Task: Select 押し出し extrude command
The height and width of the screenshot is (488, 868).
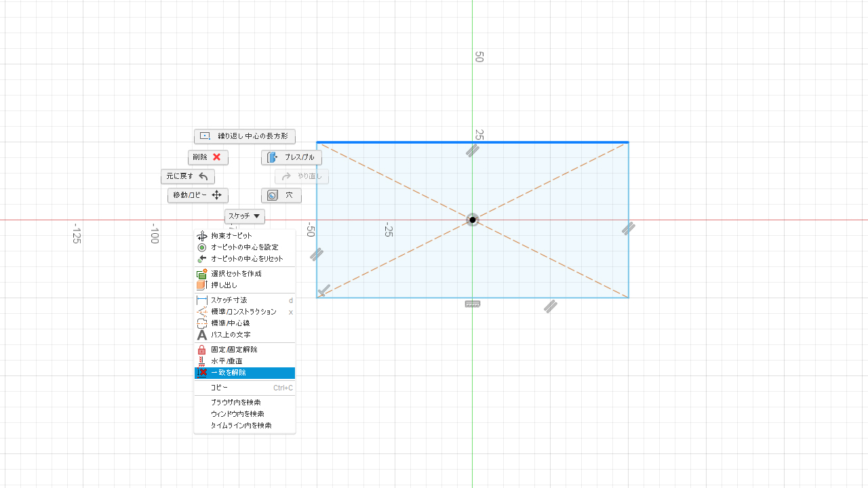Action: pos(224,285)
